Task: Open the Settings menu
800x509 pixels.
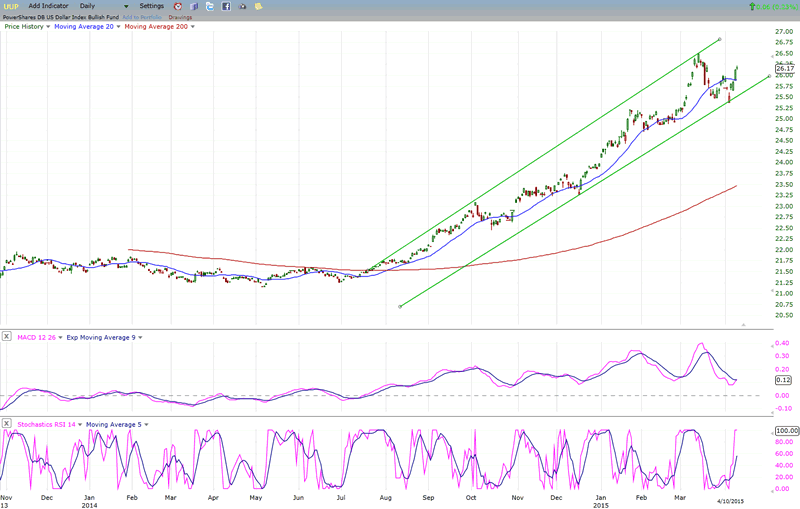Action: (x=152, y=6)
